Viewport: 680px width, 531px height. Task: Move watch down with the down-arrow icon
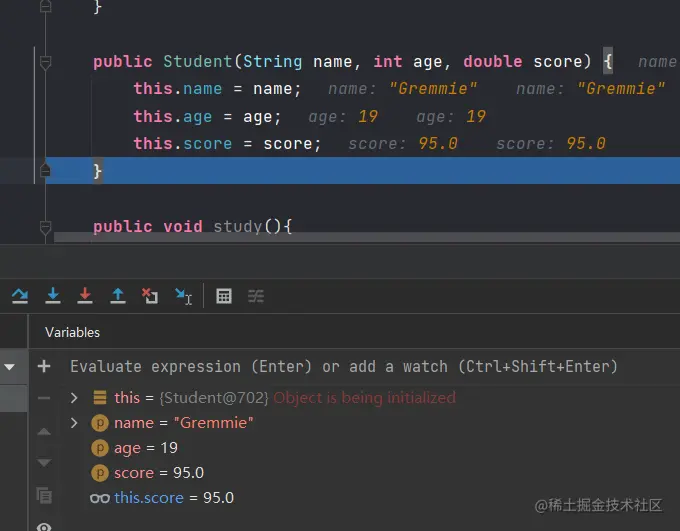point(44,462)
